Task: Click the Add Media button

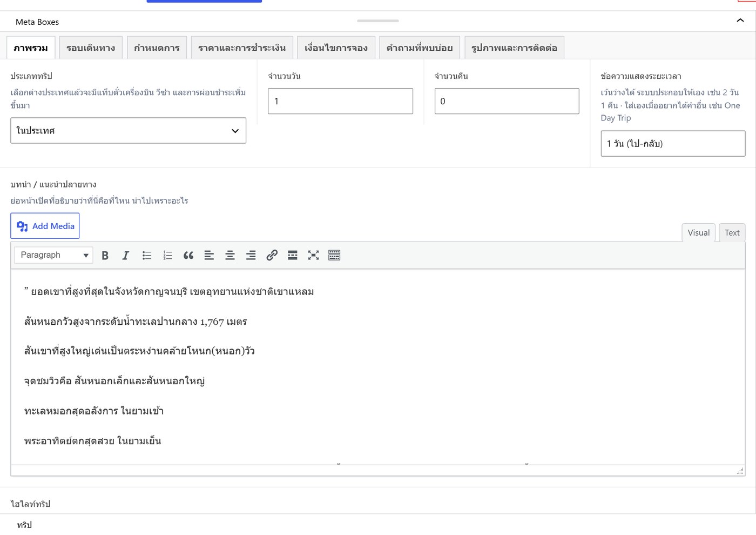Action: click(45, 226)
